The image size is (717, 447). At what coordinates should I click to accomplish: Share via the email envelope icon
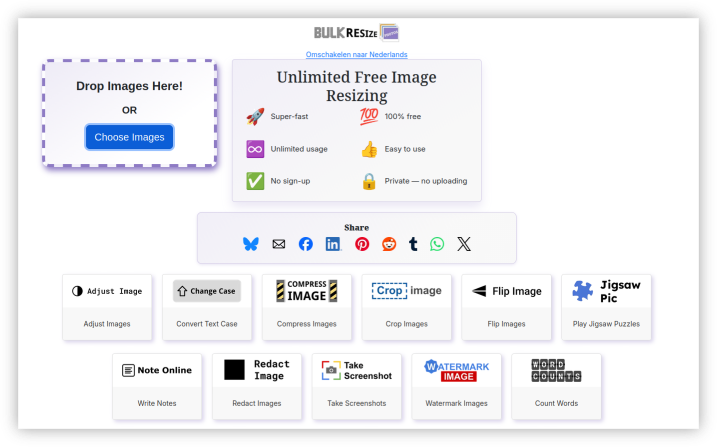tap(278, 244)
